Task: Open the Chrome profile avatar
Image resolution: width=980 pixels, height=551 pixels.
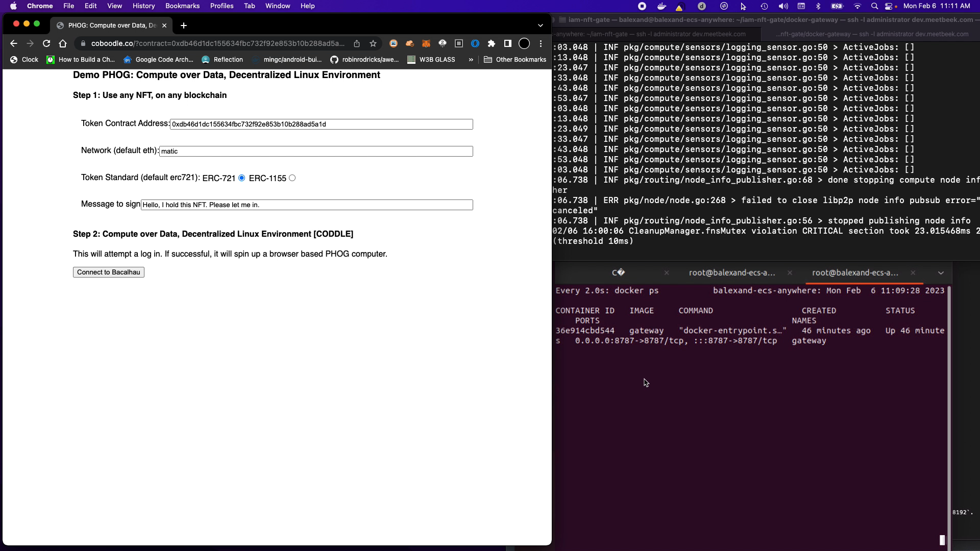Action: 524,44
